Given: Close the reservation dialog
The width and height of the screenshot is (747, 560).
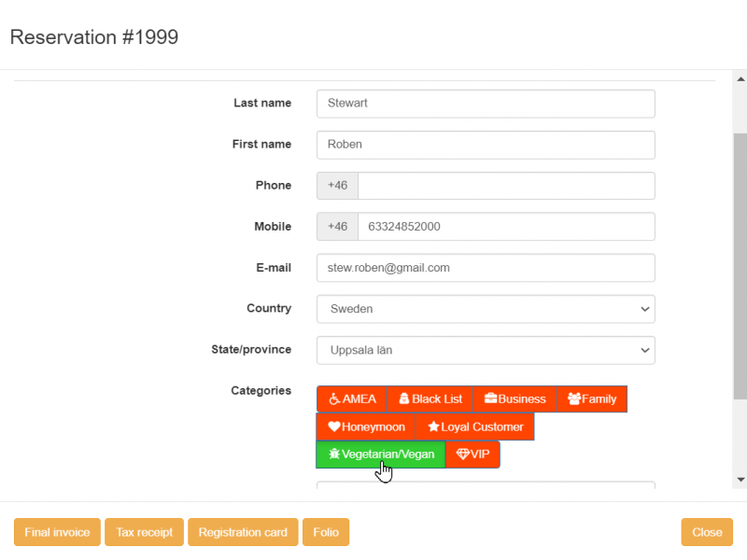Looking at the screenshot, I should 707,532.
